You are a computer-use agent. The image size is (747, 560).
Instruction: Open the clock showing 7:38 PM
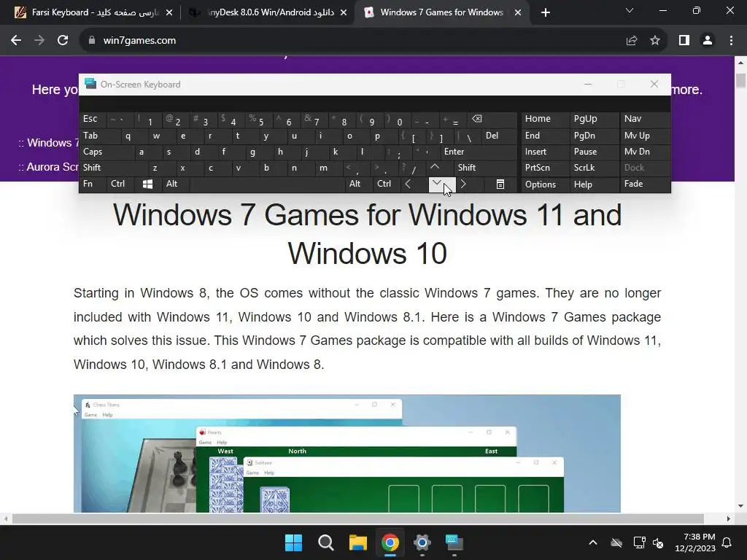pos(695,542)
